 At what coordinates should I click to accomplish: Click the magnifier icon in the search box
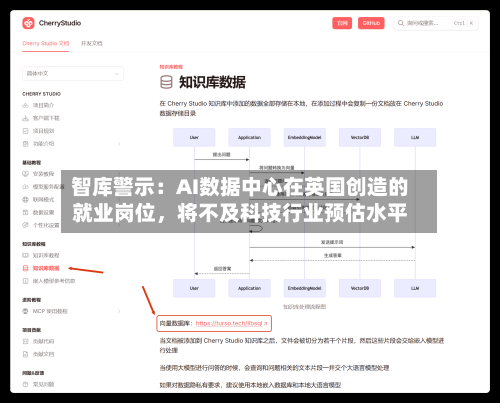pos(401,23)
